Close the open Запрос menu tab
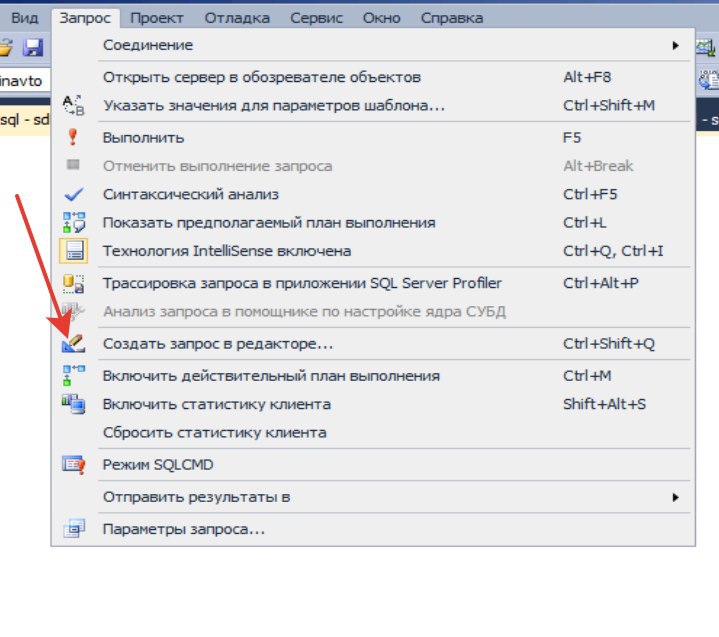The height and width of the screenshot is (637, 719). point(85,18)
